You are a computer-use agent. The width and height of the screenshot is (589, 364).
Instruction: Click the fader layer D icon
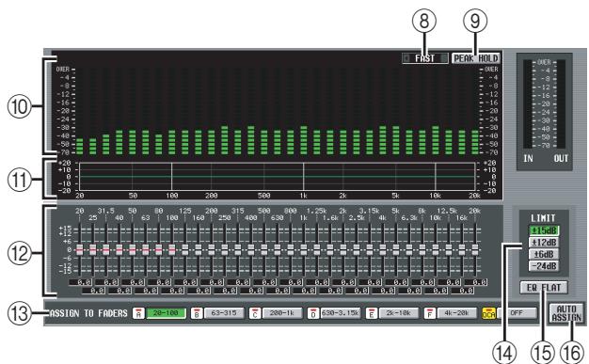click(x=313, y=313)
